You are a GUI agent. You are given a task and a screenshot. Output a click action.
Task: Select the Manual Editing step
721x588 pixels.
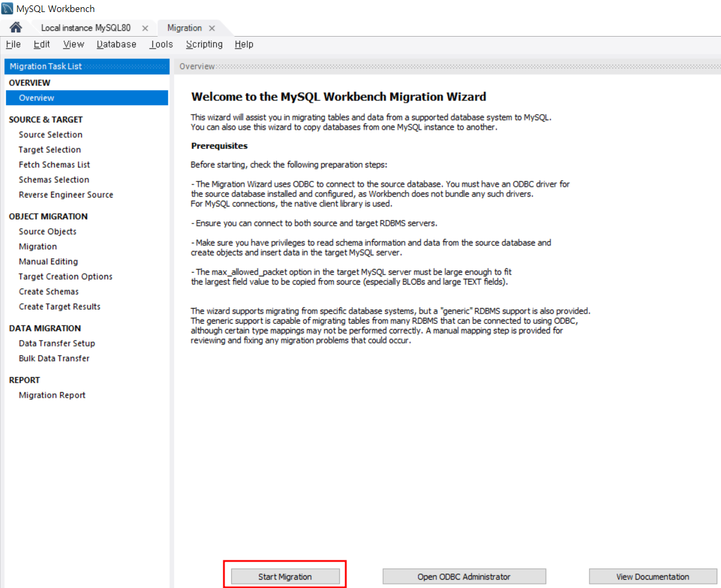[x=49, y=261]
